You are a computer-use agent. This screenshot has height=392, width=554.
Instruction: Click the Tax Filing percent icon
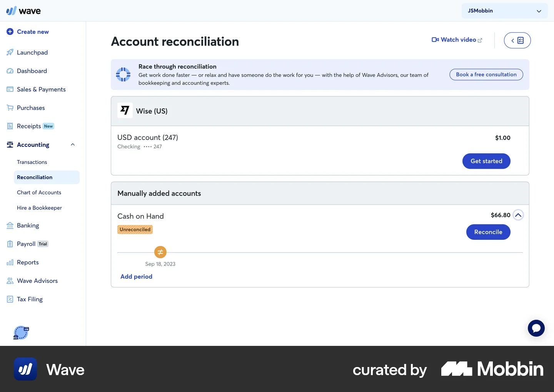point(10,299)
